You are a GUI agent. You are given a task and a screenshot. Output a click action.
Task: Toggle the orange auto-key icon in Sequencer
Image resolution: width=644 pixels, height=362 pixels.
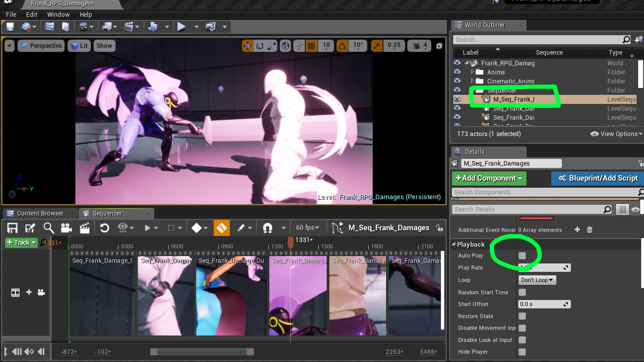[x=221, y=228]
